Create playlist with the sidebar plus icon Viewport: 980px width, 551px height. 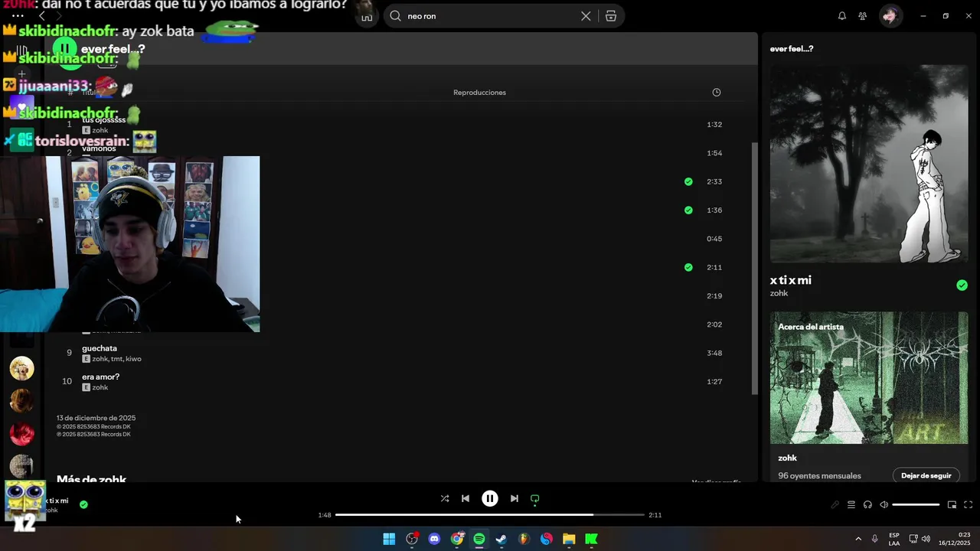coord(21,74)
